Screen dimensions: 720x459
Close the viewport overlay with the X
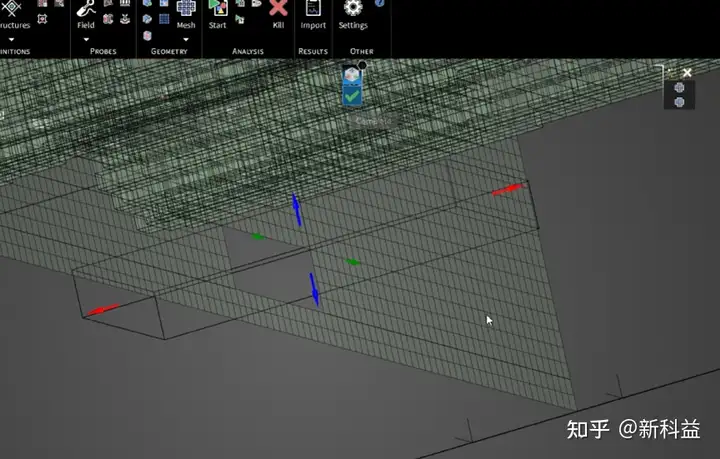[x=686, y=72]
